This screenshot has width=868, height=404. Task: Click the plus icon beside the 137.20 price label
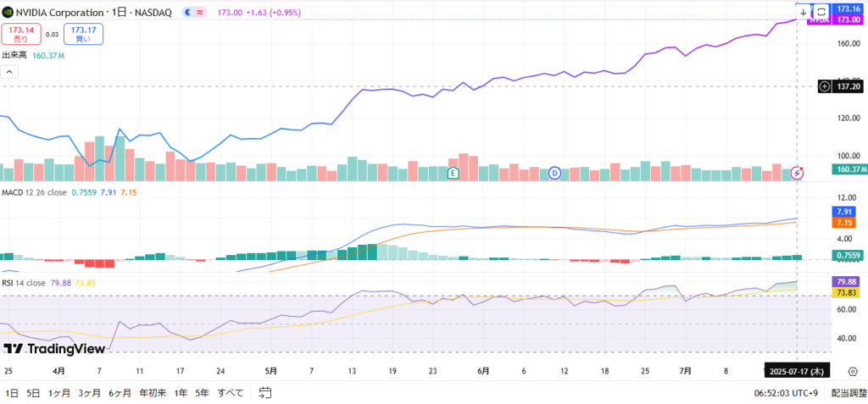[825, 86]
